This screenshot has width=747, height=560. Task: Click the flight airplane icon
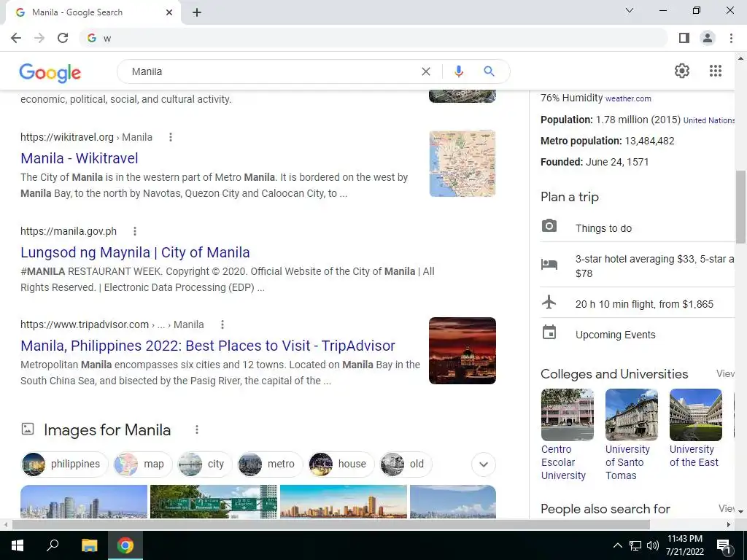pos(549,302)
